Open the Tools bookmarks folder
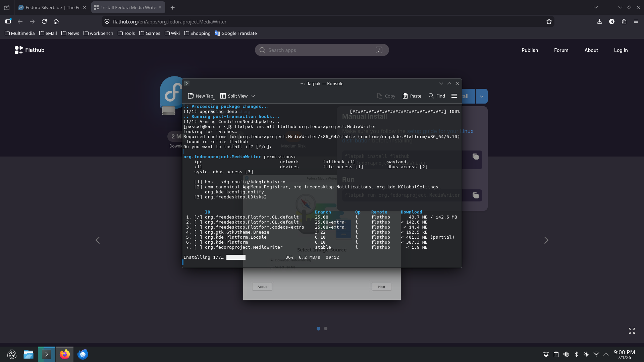The height and width of the screenshot is (362, 644). 126,33
